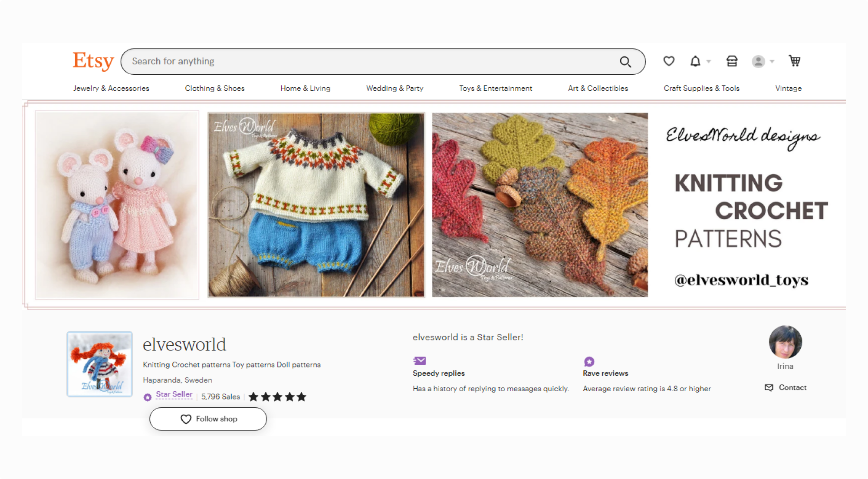Click the owner name Irina
This screenshot has width=868, height=479.
tap(785, 366)
